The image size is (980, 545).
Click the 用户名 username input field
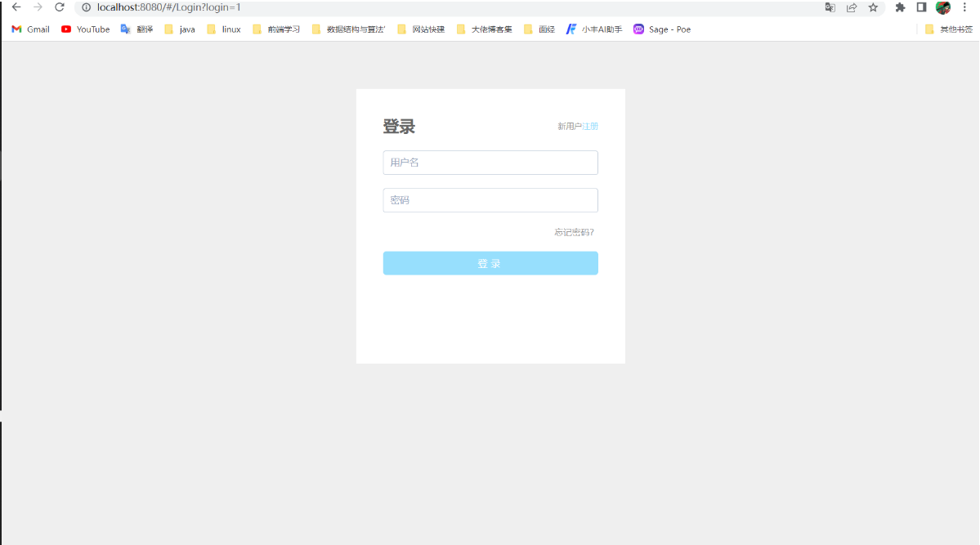point(490,163)
